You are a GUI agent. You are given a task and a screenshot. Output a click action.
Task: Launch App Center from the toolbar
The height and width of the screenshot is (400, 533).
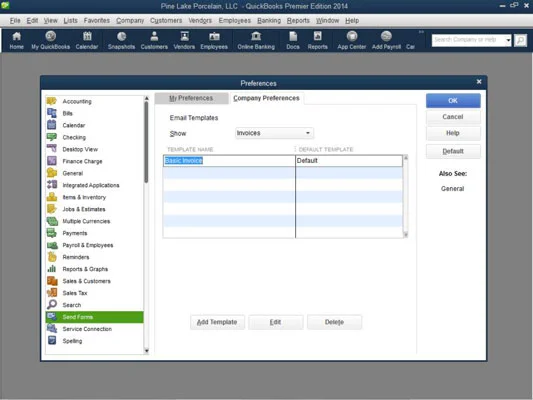click(352, 40)
